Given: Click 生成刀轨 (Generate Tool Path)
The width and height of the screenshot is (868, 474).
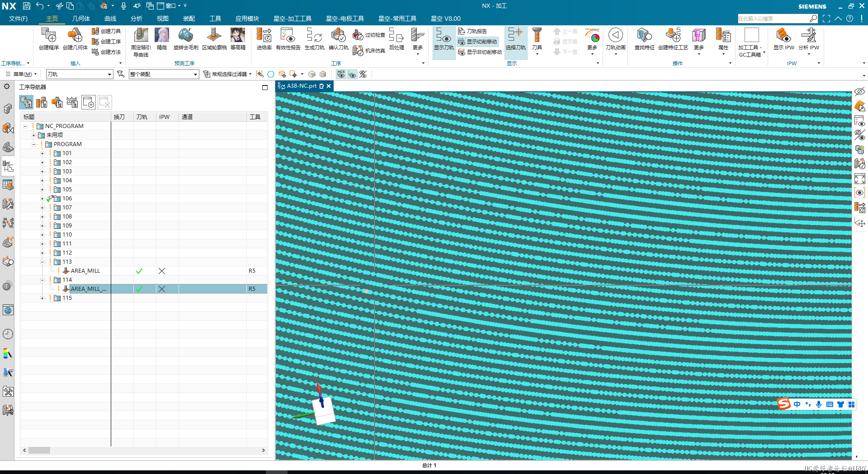Looking at the screenshot, I should coord(314,39).
